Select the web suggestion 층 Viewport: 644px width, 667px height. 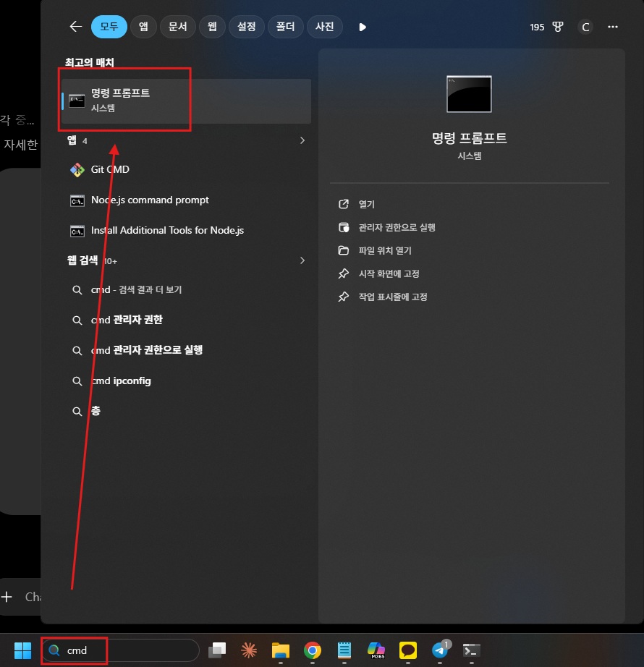click(x=186, y=411)
